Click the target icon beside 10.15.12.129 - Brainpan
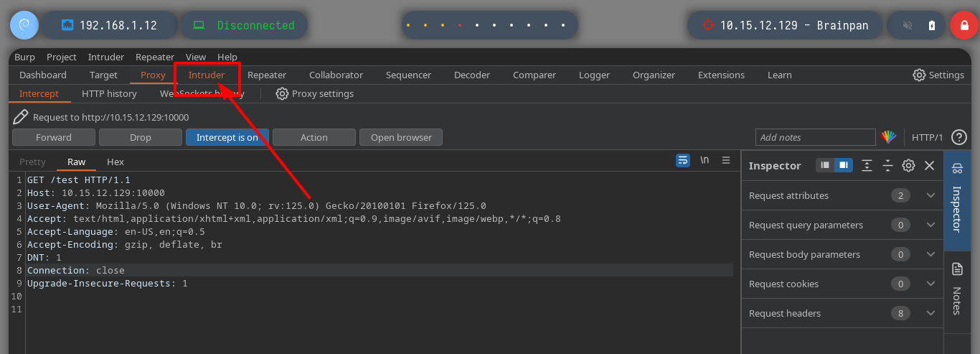980x354 pixels. [709, 25]
